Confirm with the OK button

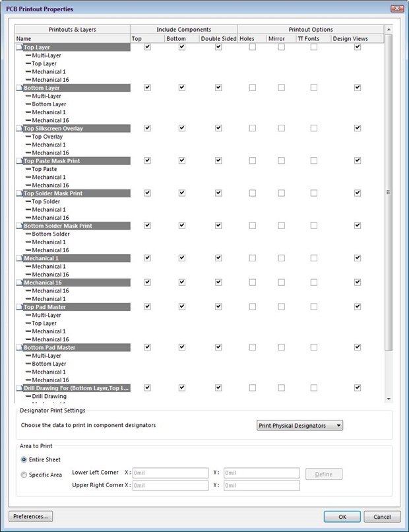342,517
